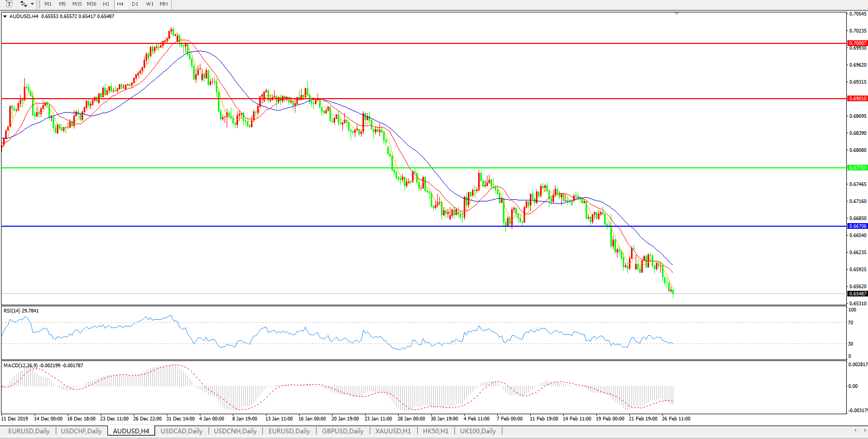
Task: Open the arrows tool dropdown arrow
Action: 32,4
